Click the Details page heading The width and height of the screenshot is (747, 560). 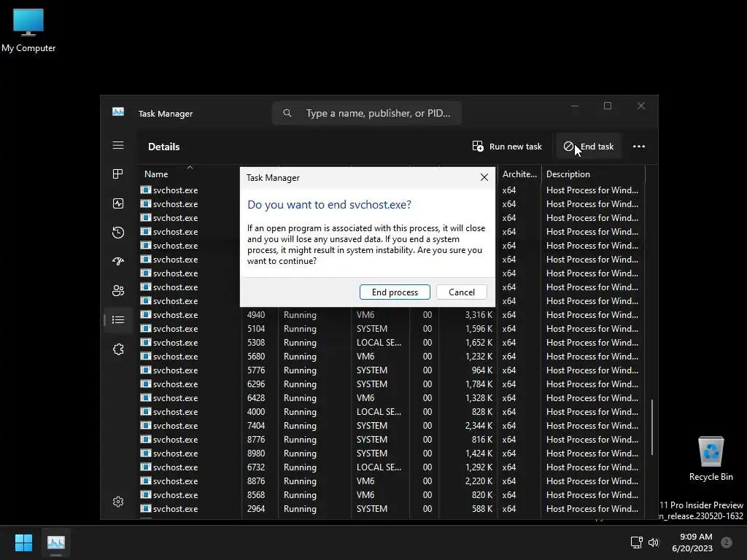click(163, 147)
